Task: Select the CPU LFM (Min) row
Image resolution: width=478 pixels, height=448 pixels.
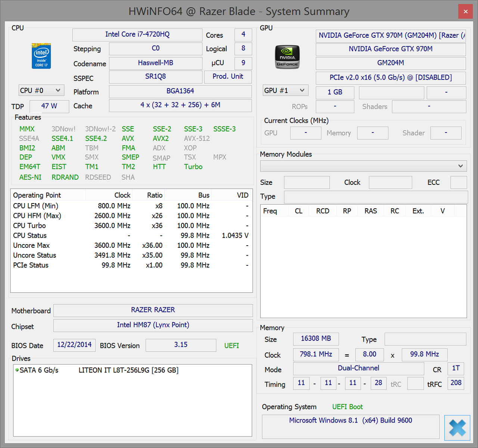Action: (131, 206)
